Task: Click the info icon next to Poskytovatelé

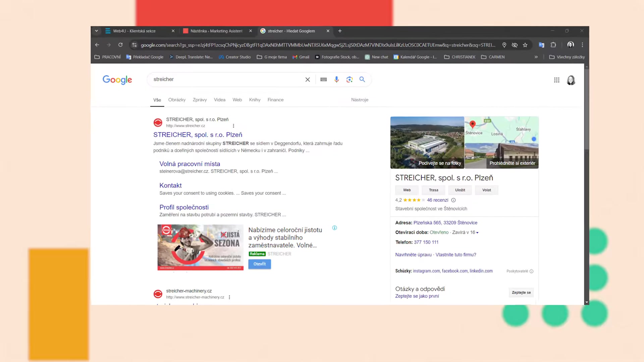Action: (531, 271)
